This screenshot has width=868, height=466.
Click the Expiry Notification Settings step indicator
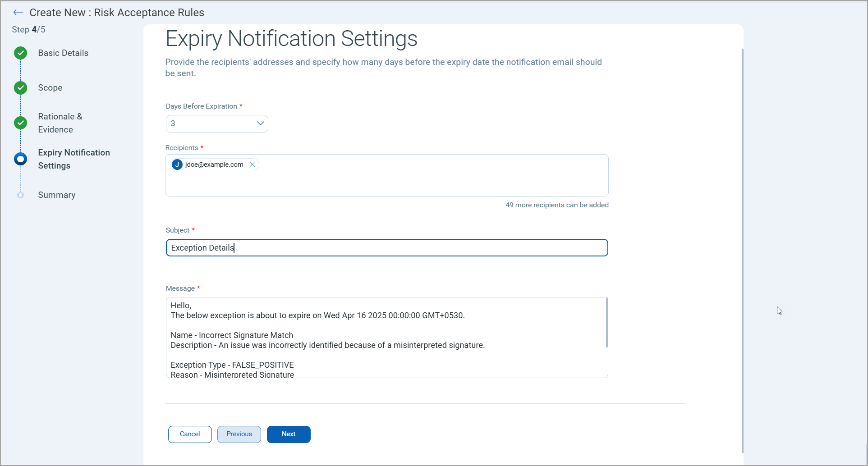click(20, 159)
